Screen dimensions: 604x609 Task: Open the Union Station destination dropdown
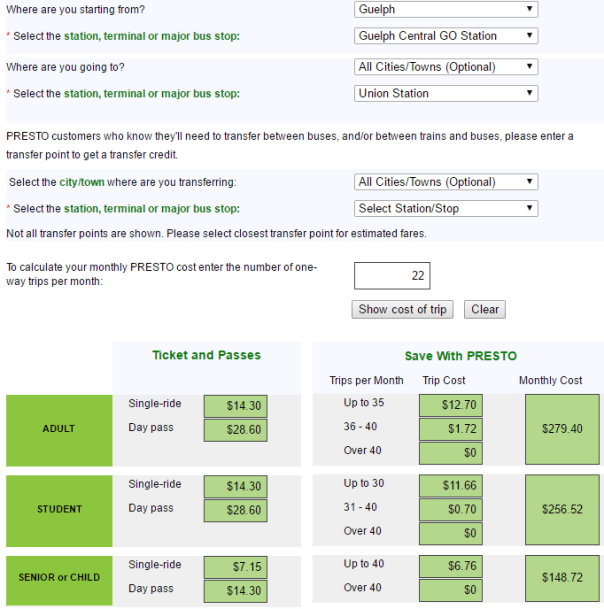[446, 93]
